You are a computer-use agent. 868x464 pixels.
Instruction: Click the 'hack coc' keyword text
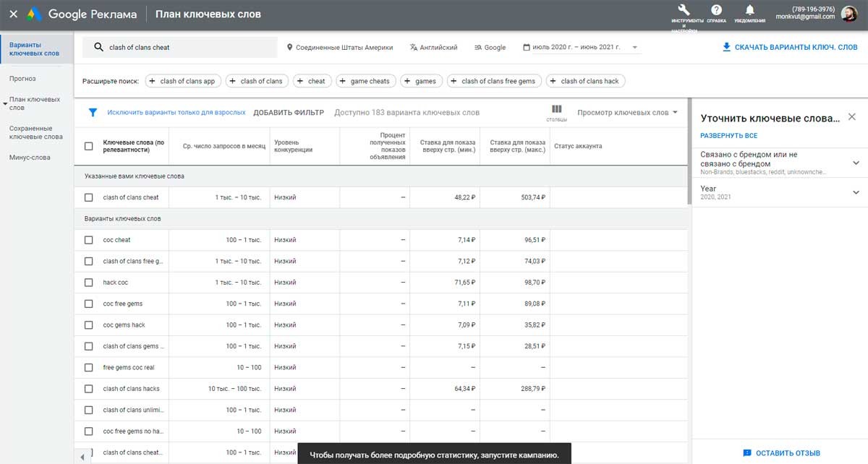tap(116, 283)
